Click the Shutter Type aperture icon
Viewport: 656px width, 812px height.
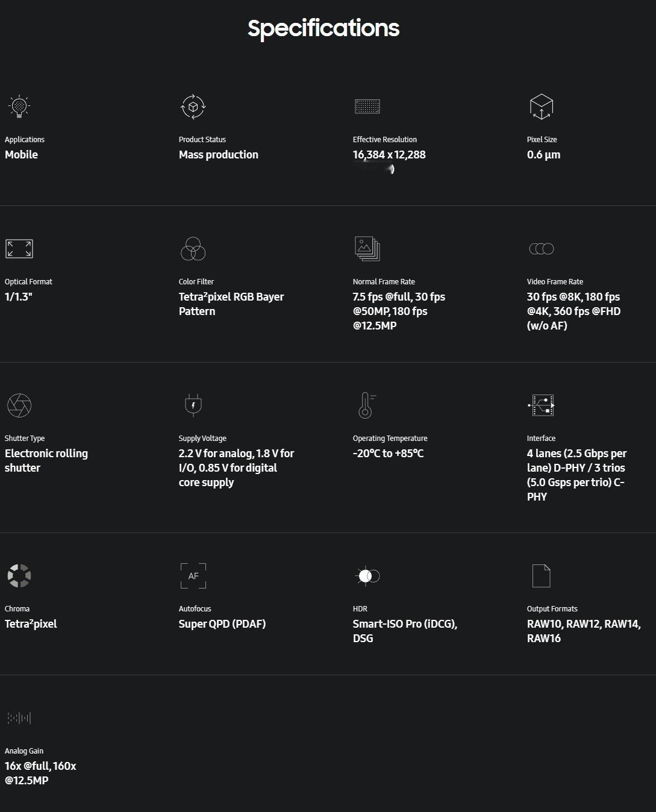point(19,405)
